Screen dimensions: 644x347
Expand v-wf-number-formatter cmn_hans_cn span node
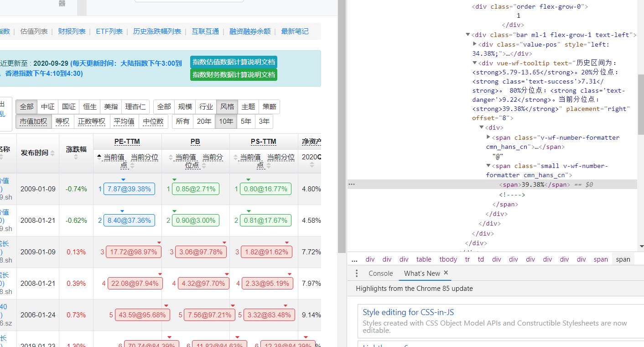click(x=488, y=137)
